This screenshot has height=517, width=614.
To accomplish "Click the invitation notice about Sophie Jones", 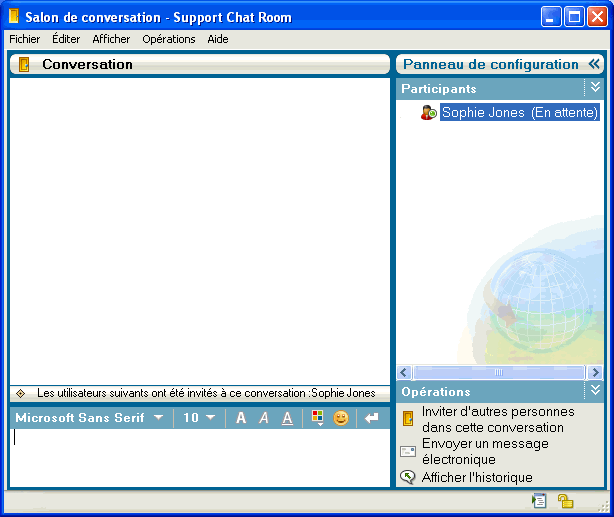I will pyautogui.click(x=206, y=393).
